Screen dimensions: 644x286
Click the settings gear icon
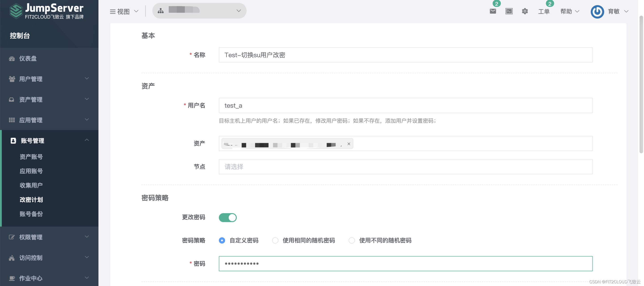click(x=525, y=11)
